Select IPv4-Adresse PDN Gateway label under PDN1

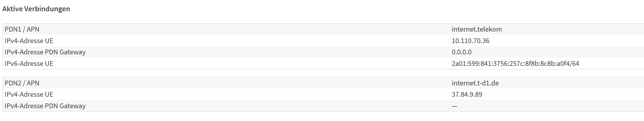pyautogui.click(x=45, y=52)
